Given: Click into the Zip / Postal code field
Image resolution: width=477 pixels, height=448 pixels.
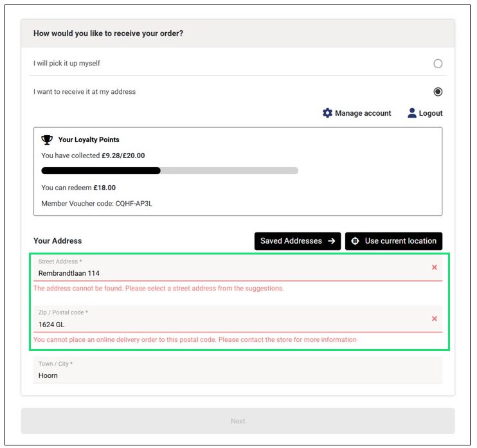Looking at the screenshot, I should (225, 324).
